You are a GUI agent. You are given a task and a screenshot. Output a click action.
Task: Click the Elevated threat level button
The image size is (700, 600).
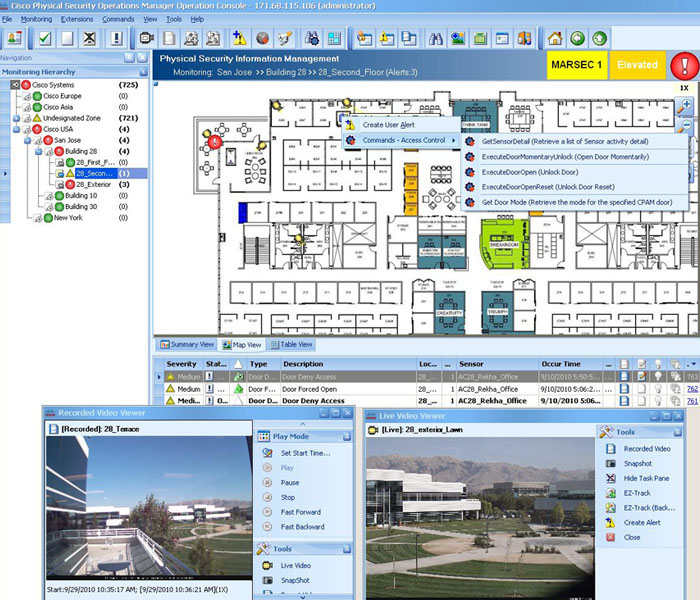tap(637, 65)
